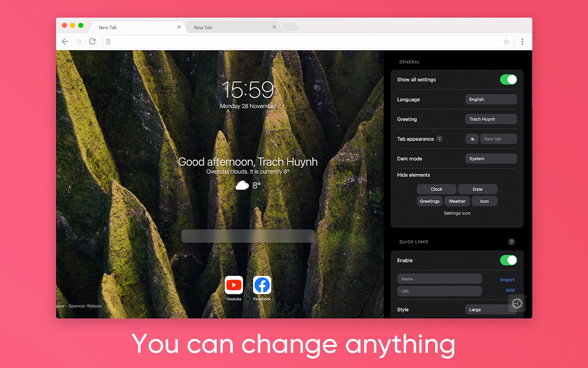Open the Facebook quick link icon
This screenshot has width=588, height=368.
tap(262, 285)
